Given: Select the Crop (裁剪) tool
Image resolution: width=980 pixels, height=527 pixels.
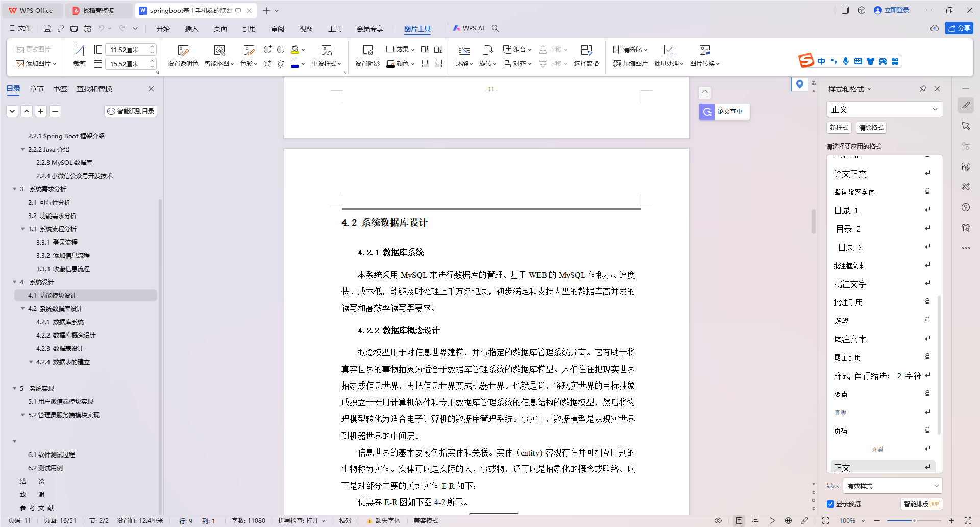Looking at the screenshot, I should click(x=79, y=56).
